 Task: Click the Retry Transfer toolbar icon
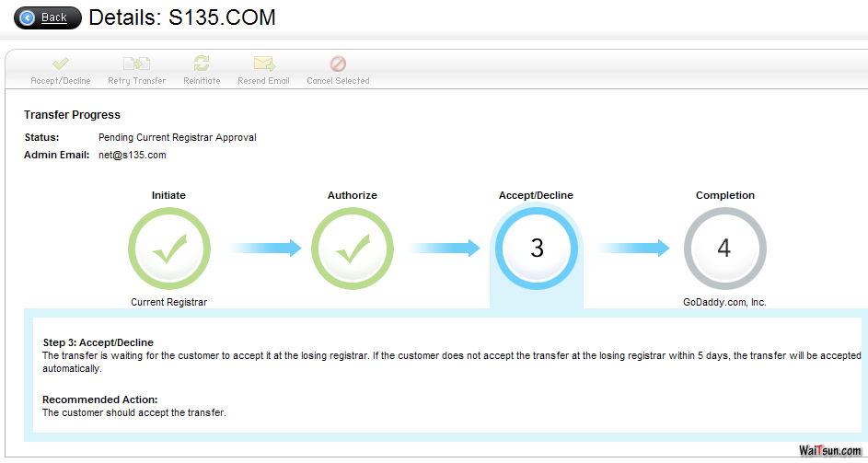point(136,64)
